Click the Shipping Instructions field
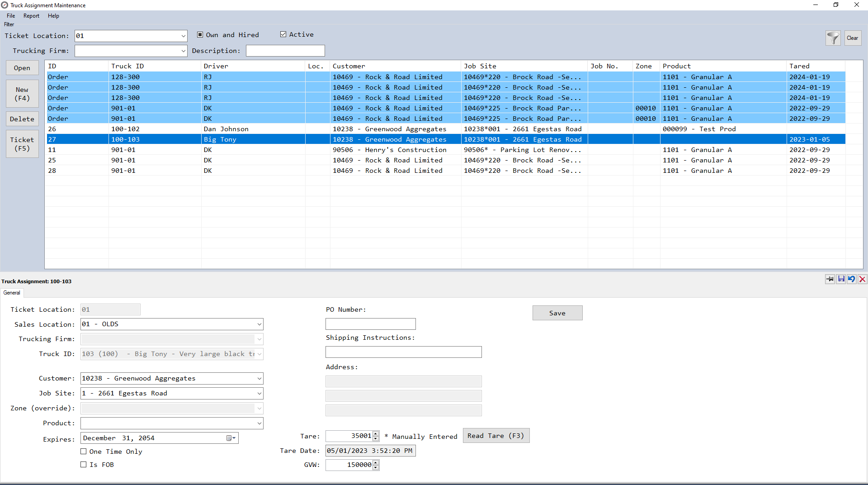The image size is (868, 485). [404, 352]
